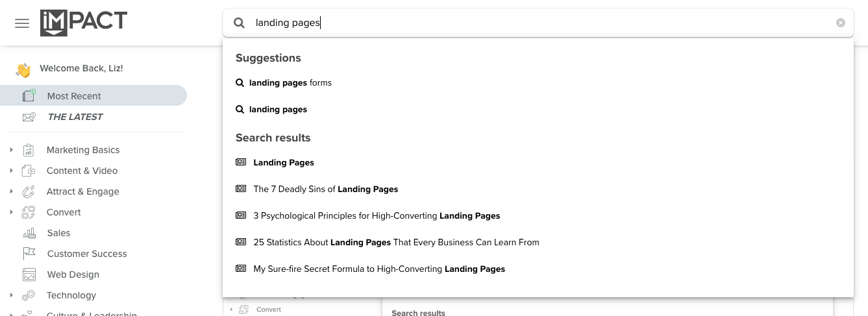Expand the Marketing Basics category arrow
The height and width of the screenshot is (316, 868).
(x=11, y=150)
